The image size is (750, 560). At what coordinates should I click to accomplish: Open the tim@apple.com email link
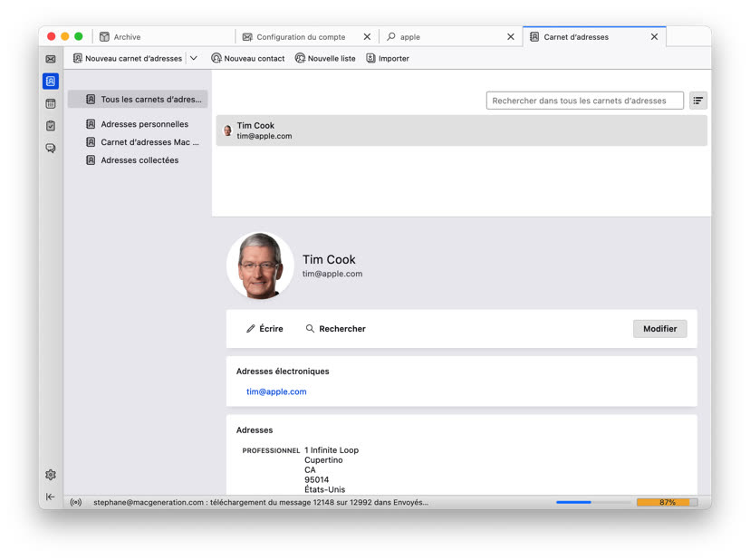click(x=276, y=391)
